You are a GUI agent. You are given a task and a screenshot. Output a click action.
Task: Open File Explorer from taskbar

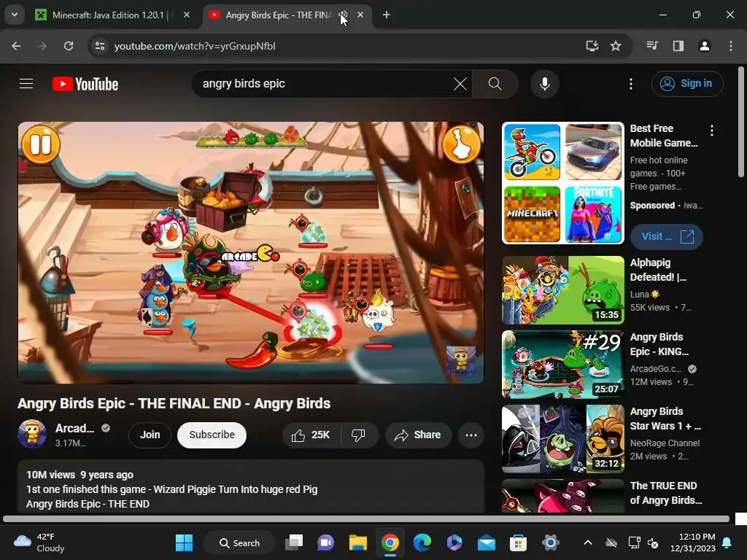click(x=357, y=542)
